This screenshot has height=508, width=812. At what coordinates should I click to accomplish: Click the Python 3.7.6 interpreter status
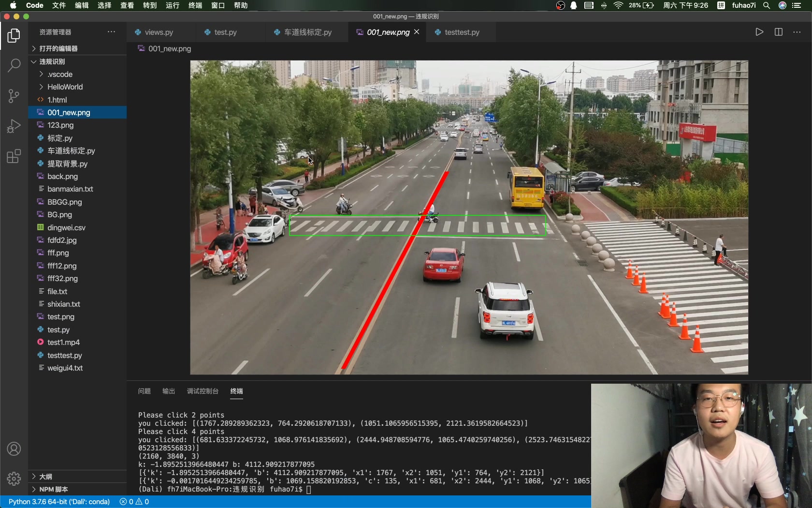click(x=58, y=502)
